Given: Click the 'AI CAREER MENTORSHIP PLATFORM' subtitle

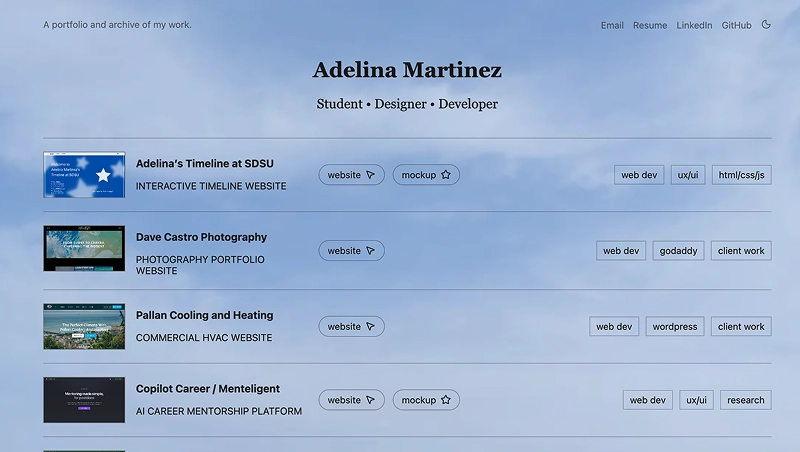Looking at the screenshot, I should coord(218,411).
